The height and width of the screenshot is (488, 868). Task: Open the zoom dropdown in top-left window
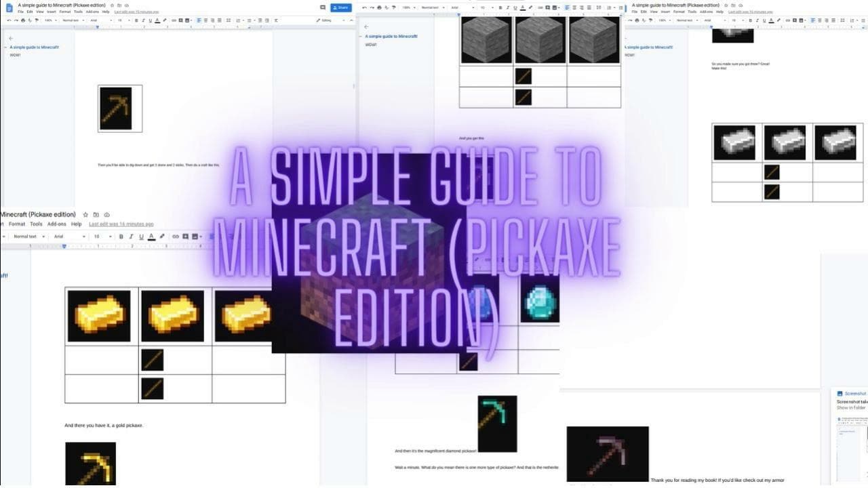click(x=51, y=20)
